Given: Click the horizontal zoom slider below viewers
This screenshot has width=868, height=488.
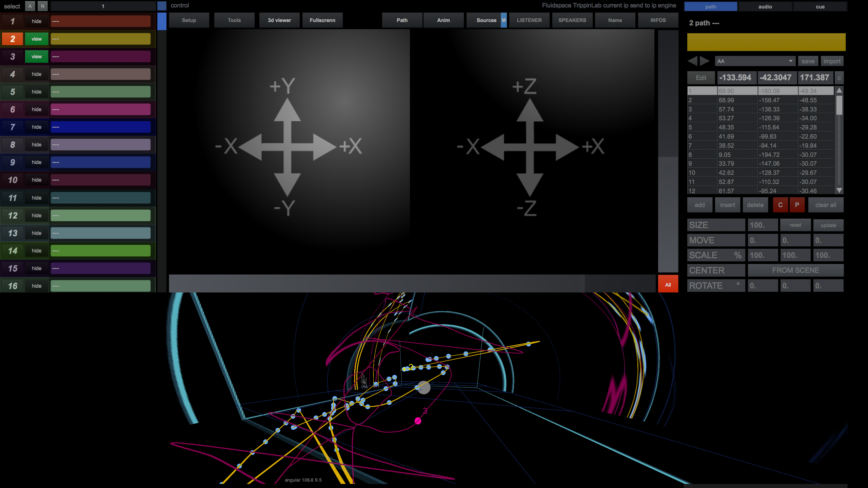Looking at the screenshot, I should pos(412,284).
